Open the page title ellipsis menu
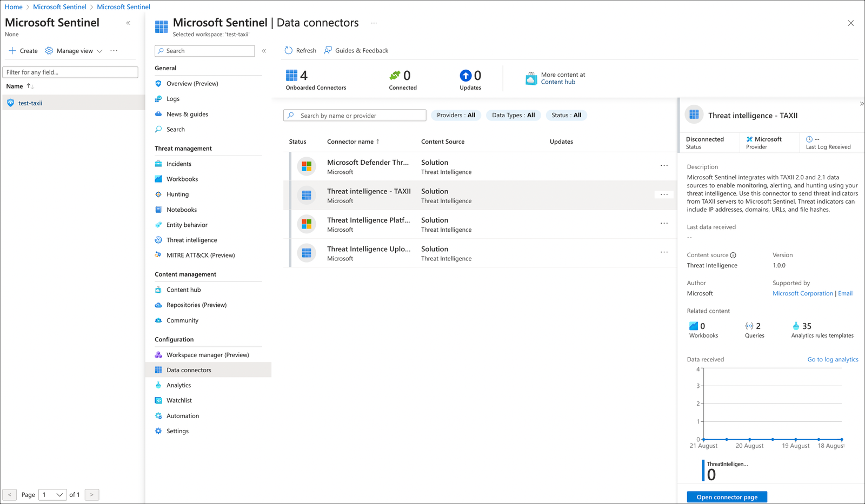Image resolution: width=865 pixels, height=504 pixels. click(374, 23)
